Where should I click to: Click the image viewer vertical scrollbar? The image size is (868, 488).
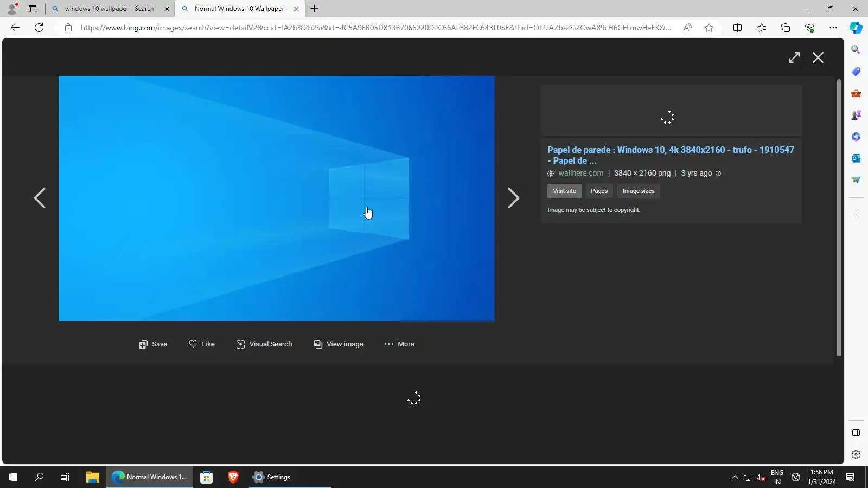click(839, 218)
